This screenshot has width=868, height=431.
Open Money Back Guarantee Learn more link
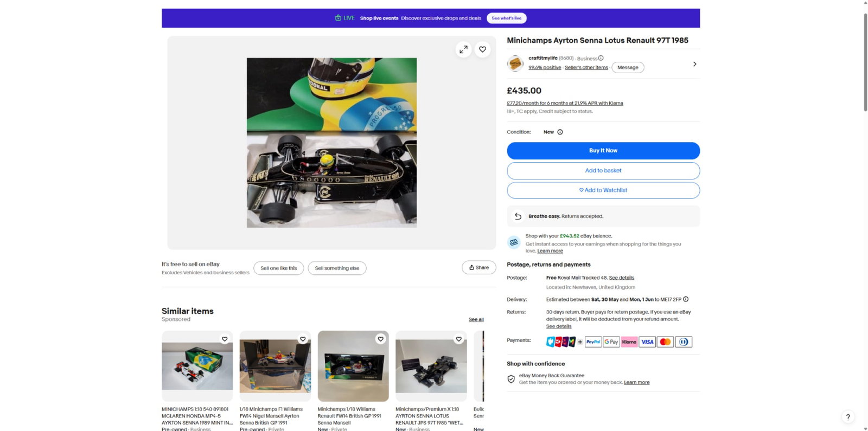coord(637,382)
